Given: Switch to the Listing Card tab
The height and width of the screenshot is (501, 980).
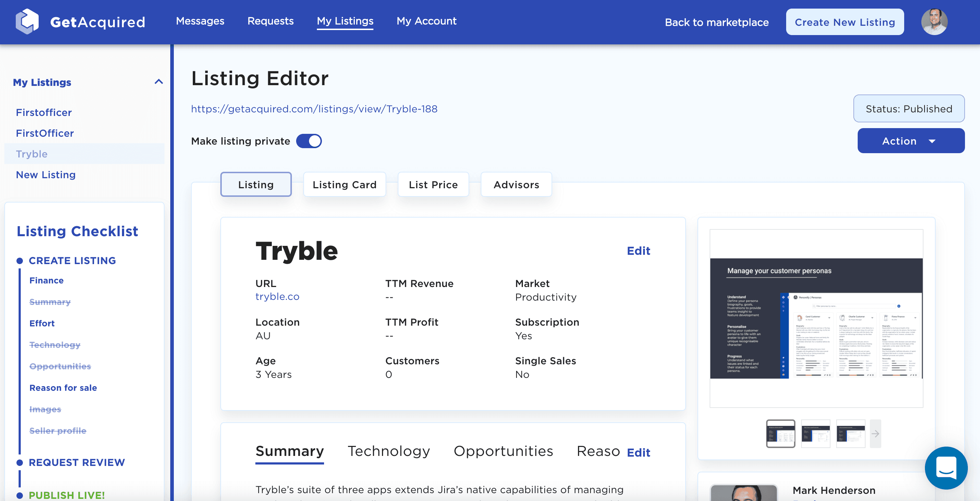Looking at the screenshot, I should 344,185.
